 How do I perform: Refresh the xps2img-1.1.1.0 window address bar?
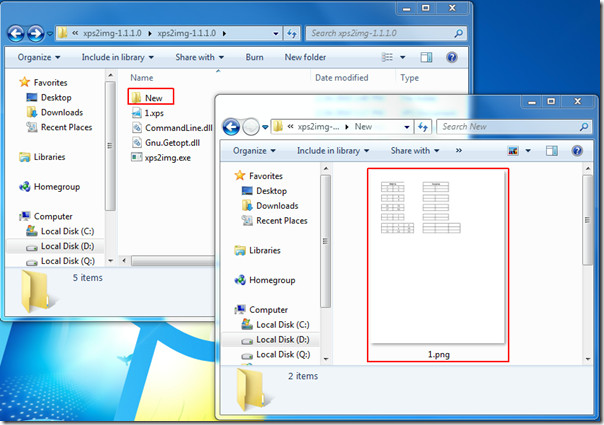click(x=292, y=34)
